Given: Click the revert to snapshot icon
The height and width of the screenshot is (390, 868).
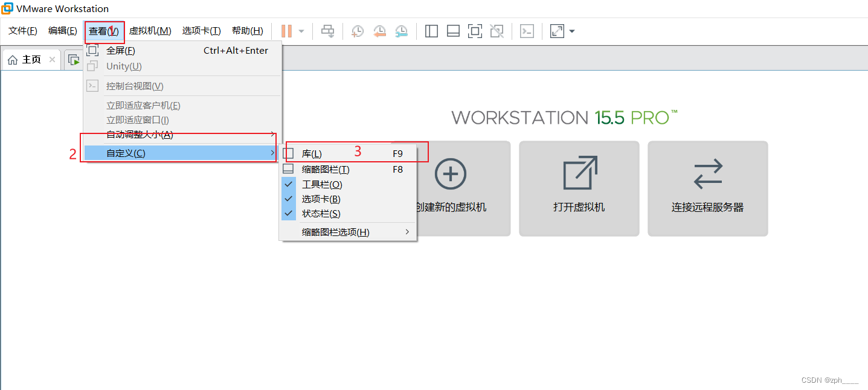Looking at the screenshot, I should point(379,31).
